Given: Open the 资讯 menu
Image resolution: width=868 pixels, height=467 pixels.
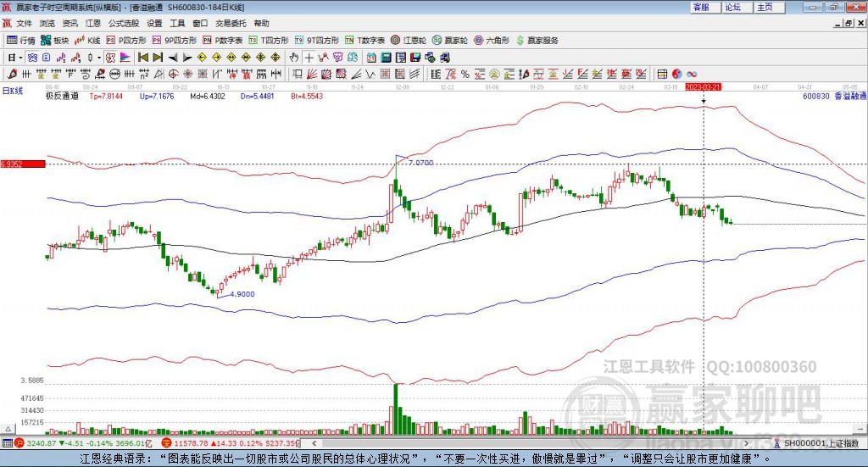Looking at the screenshot, I should pos(70,23).
